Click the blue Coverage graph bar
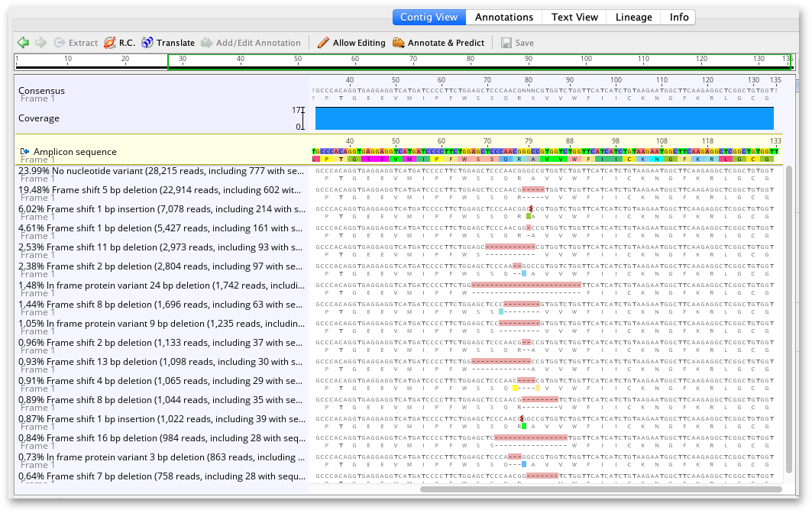The width and height of the screenshot is (812, 513). [x=545, y=118]
